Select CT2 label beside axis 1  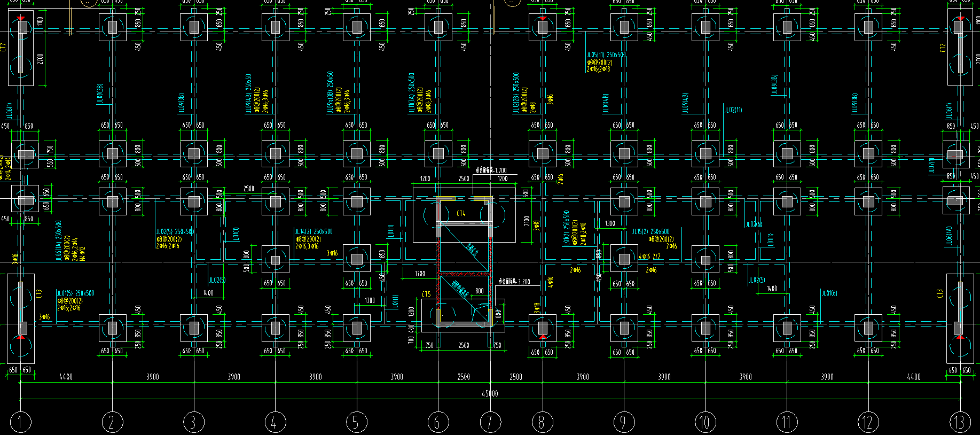3,48
